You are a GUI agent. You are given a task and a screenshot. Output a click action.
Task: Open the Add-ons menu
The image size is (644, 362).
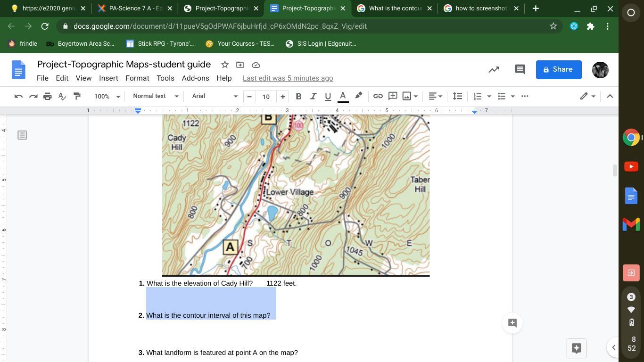[195, 78]
